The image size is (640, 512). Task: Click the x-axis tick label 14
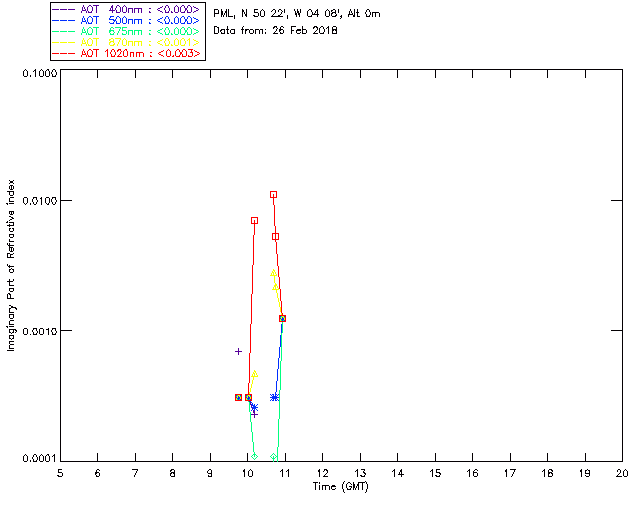398,473
